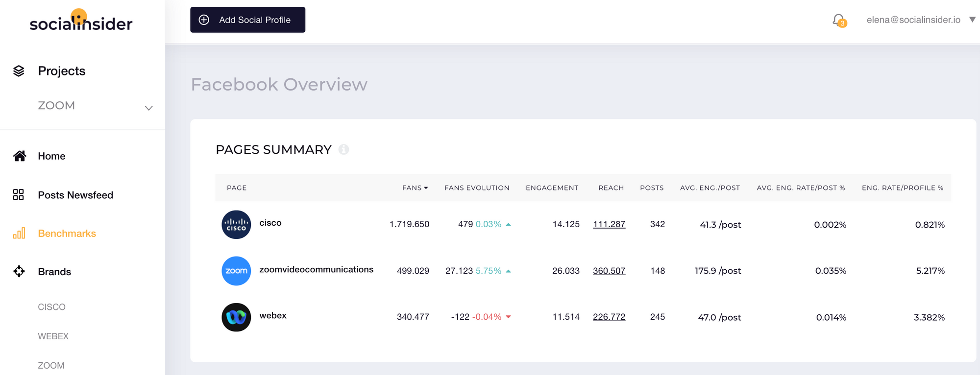Click webex engagement value 11.514
This screenshot has width=980, height=375.
(566, 317)
